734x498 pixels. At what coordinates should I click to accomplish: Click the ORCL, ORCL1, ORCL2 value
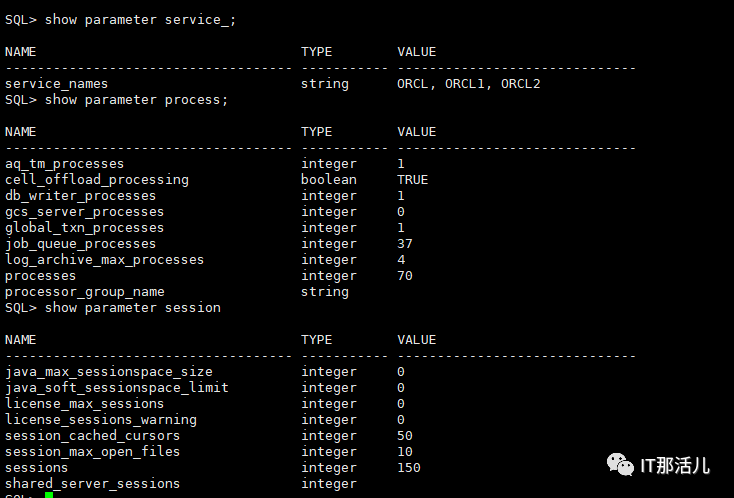469,84
